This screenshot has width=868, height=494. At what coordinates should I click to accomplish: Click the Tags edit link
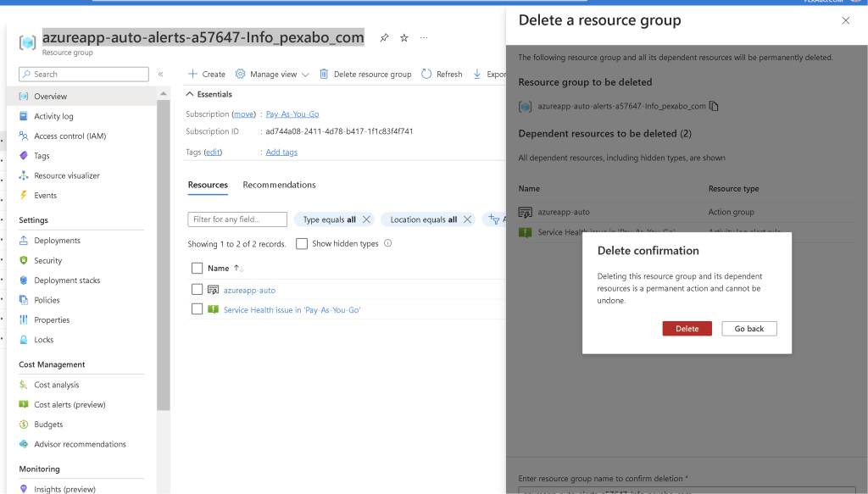[x=213, y=153]
